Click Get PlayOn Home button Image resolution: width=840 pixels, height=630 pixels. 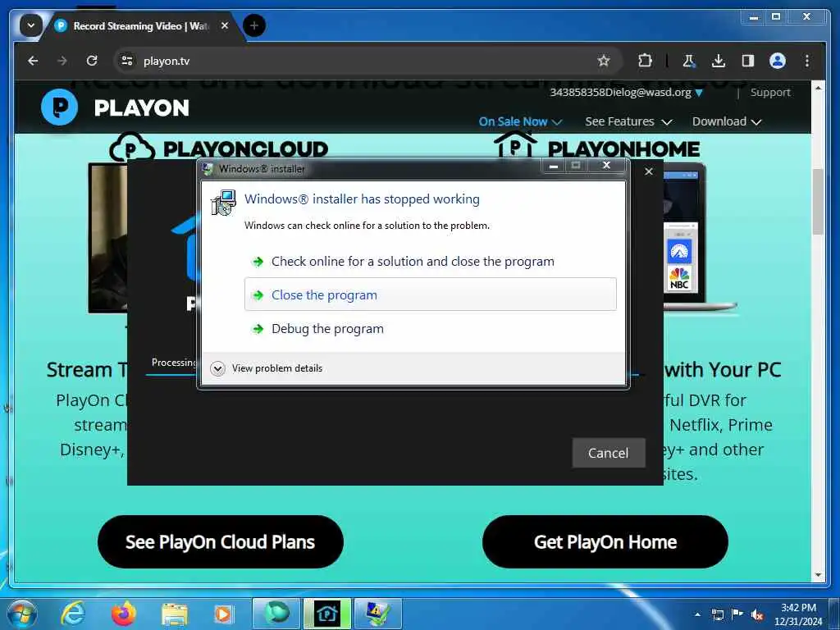[605, 541]
